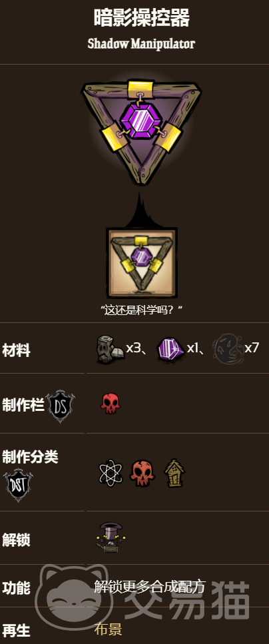Click the 制作分类 row label
The height and width of the screenshot is (644, 269).
[31, 457]
